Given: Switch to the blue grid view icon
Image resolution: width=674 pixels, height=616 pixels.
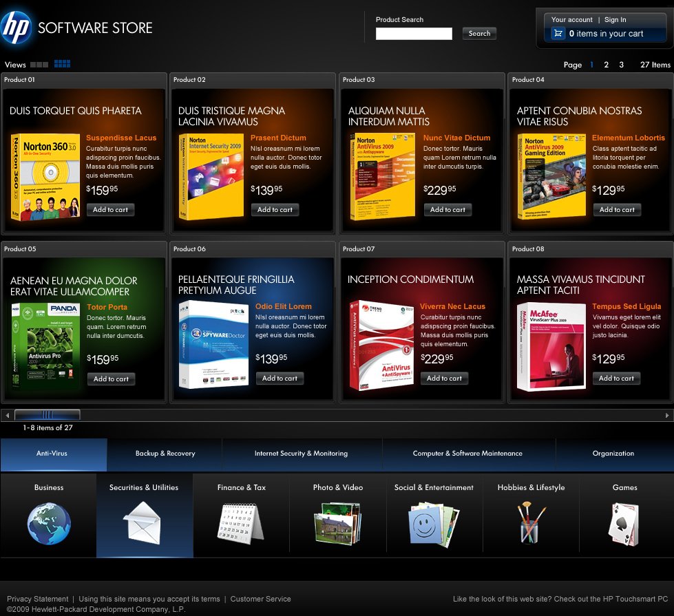Looking at the screenshot, I should pyautogui.click(x=63, y=63).
